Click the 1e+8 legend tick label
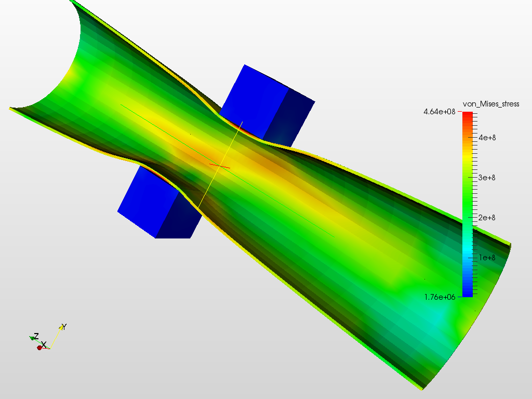532x399 pixels. point(487,258)
